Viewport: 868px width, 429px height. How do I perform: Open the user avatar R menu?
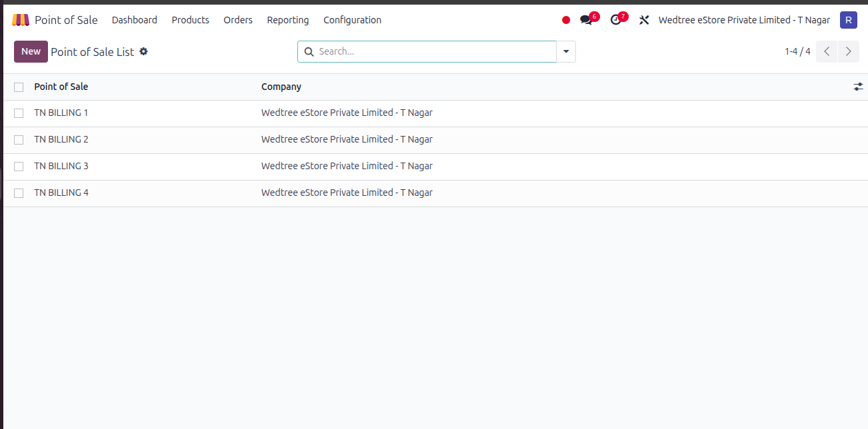[x=848, y=20]
